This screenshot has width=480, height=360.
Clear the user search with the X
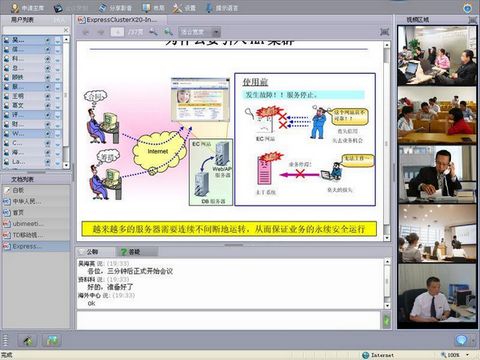click(66, 30)
